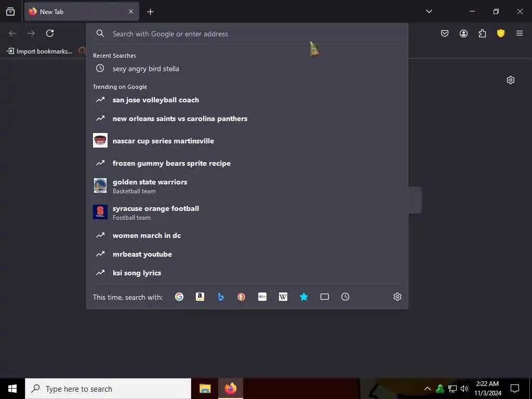Choose mrbeast youtube suggestion
The width and height of the screenshot is (532, 399).
[247, 254]
